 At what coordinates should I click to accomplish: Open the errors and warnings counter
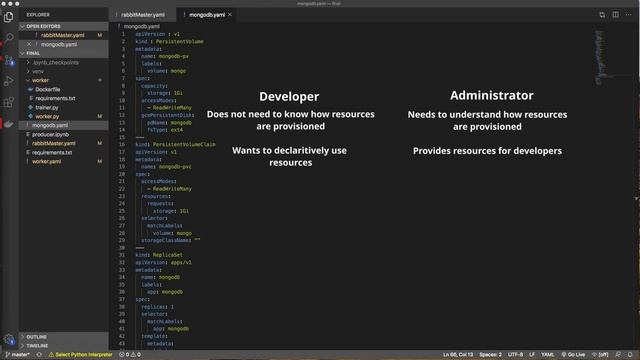tap(130, 355)
